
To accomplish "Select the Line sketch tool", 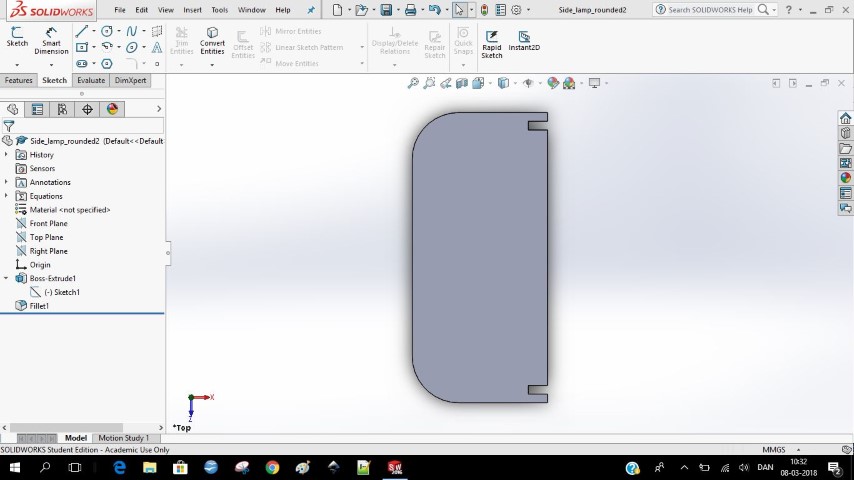I will pyautogui.click(x=82, y=31).
